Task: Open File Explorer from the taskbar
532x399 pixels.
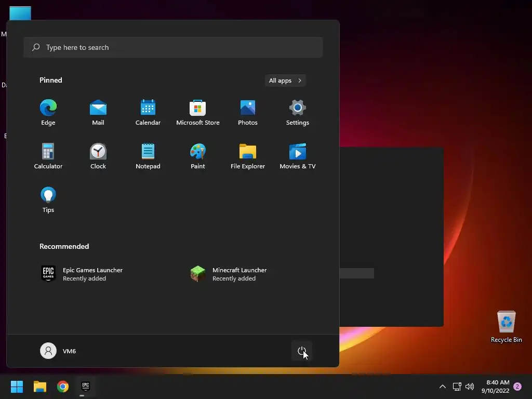Action: (x=39, y=386)
